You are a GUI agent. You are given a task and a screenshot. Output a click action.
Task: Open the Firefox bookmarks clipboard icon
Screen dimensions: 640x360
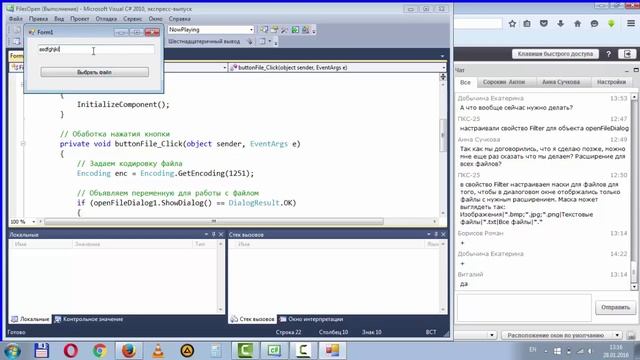pyautogui.click(x=527, y=24)
